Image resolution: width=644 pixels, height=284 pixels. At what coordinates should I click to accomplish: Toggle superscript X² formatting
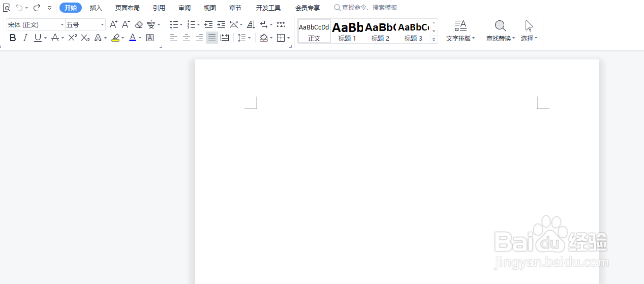(73, 38)
